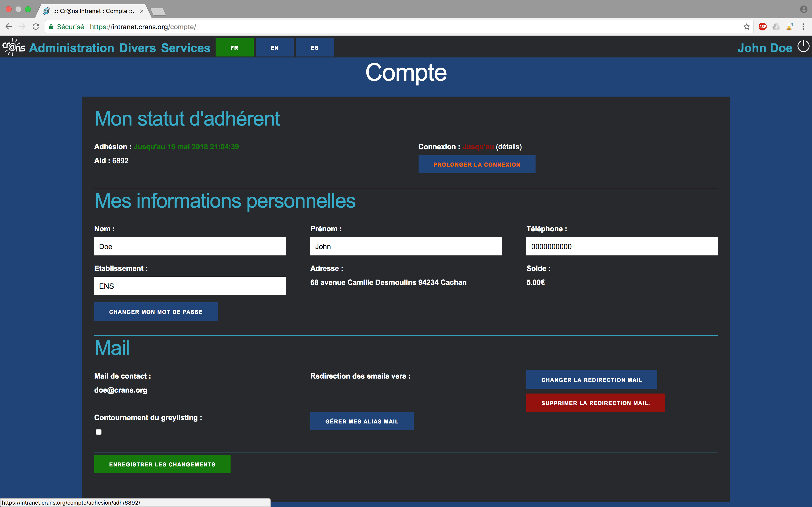Open the connexion détails link
This screenshot has height=507, width=812.
[508, 147]
